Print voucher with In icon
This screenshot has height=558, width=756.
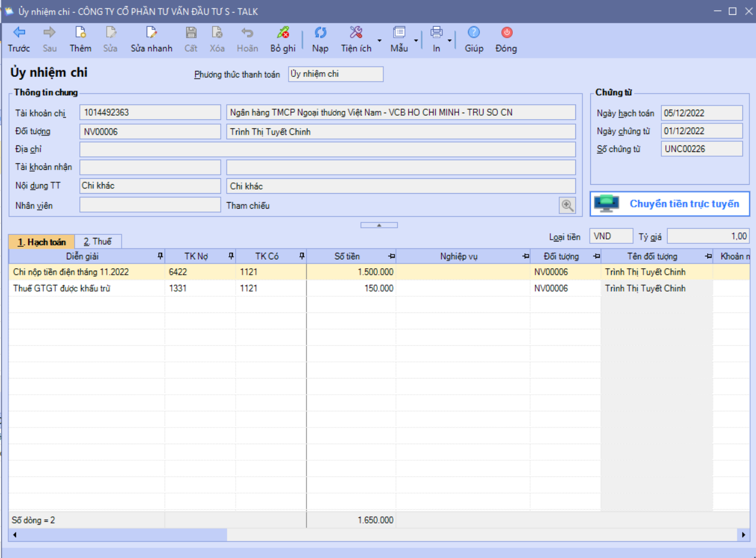pyautogui.click(x=436, y=39)
